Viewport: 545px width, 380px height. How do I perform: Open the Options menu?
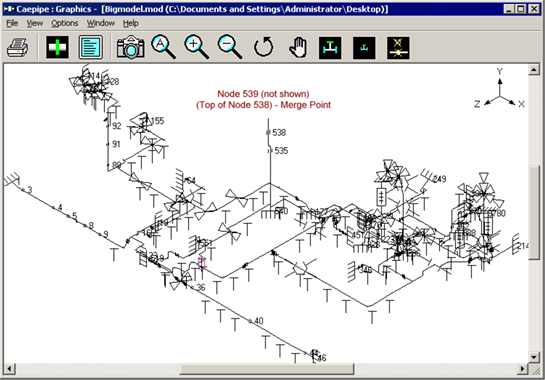click(x=65, y=23)
